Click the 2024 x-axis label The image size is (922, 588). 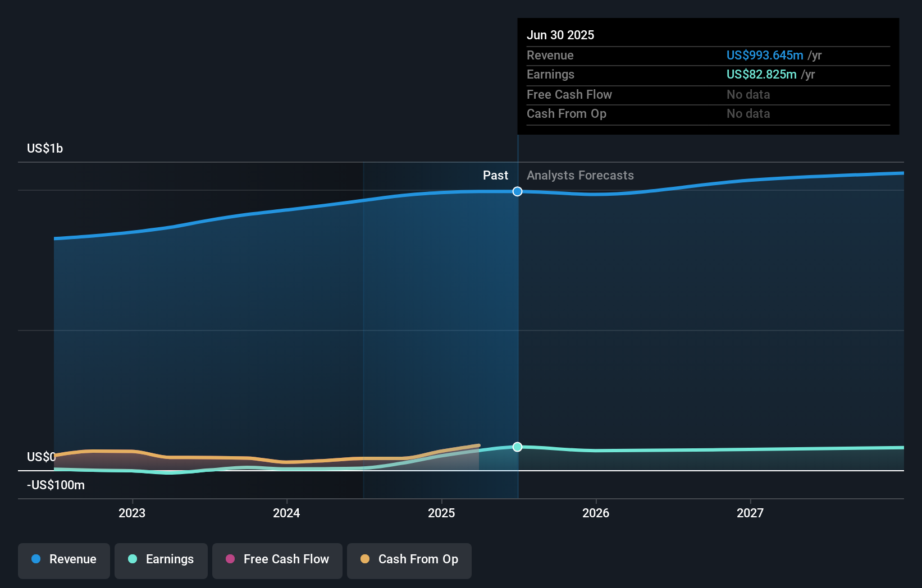tap(286, 513)
